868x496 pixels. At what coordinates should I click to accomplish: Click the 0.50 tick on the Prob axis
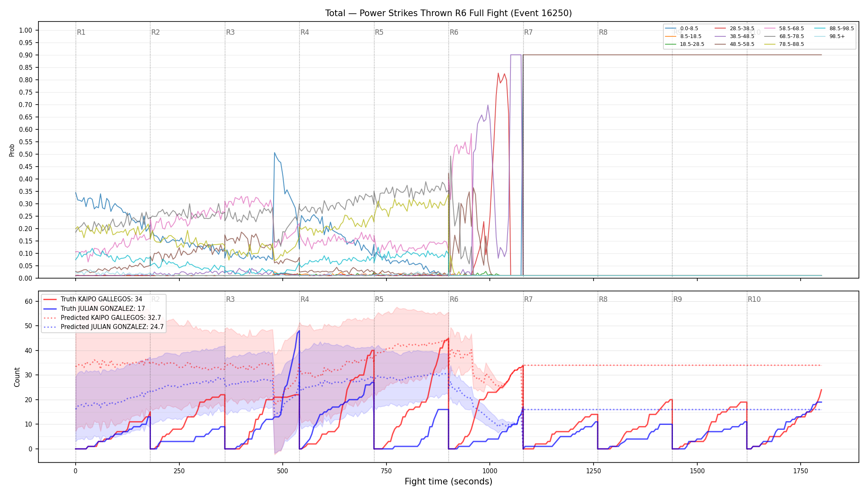pos(26,154)
